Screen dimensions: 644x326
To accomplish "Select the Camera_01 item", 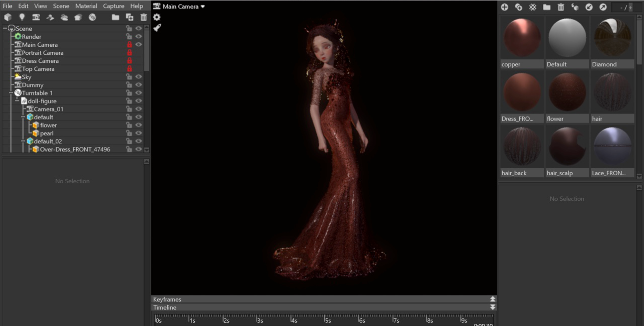I will (49, 109).
